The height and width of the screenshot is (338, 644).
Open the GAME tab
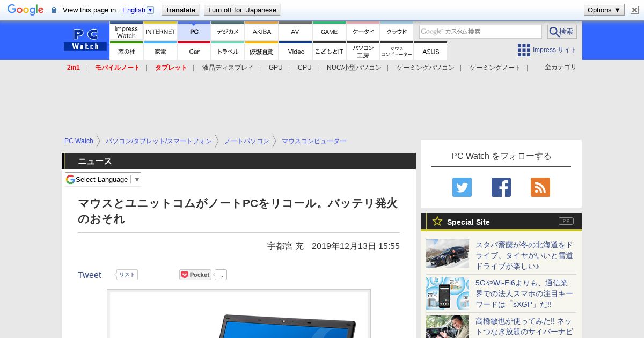point(330,32)
